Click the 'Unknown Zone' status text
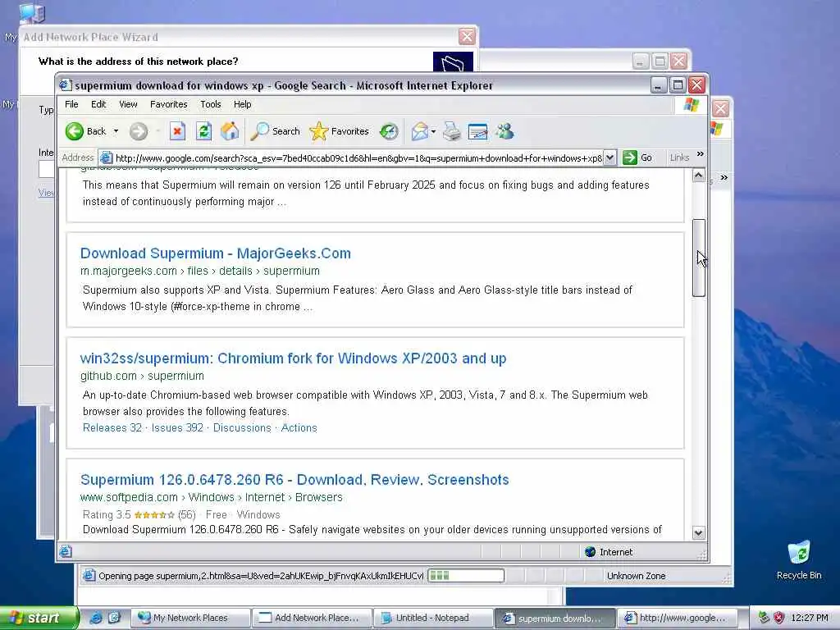The height and width of the screenshot is (630, 840). pos(636,576)
